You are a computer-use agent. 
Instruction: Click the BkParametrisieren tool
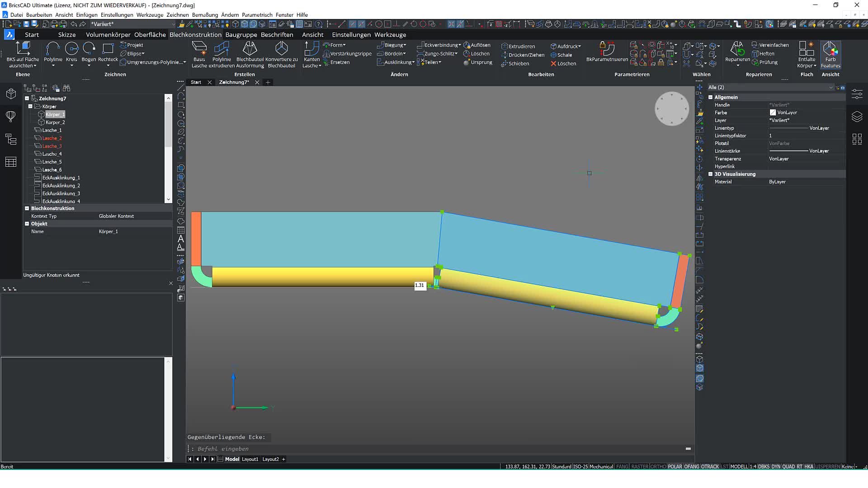(607, 52)
